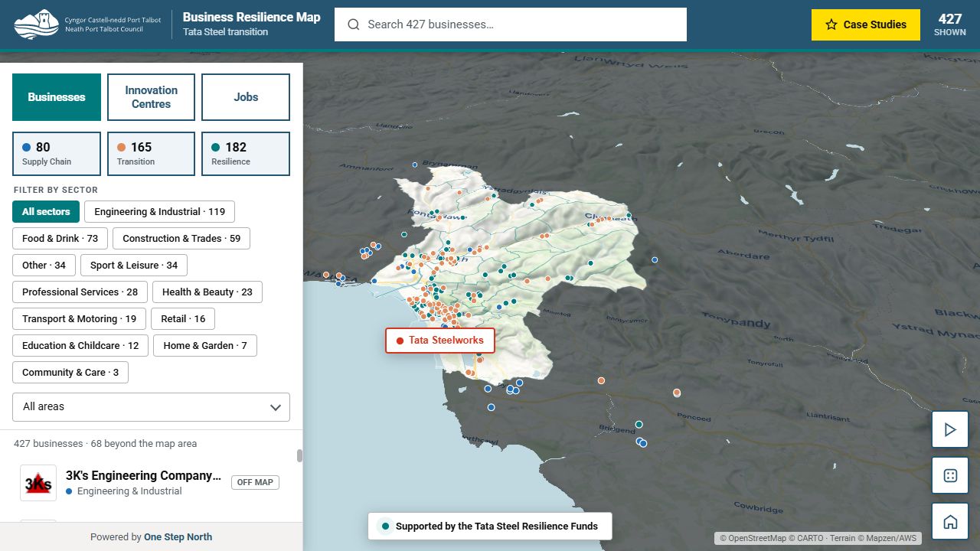This screenshot has height=551, width=980.
Task: Switch to the Jobs tab
Action: pos(246,97)
